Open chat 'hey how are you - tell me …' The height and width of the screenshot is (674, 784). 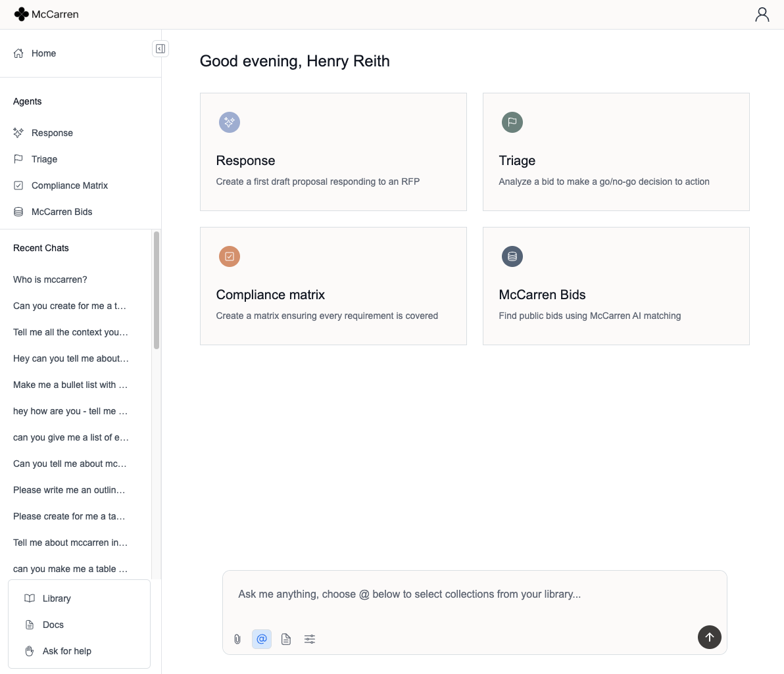70,411
